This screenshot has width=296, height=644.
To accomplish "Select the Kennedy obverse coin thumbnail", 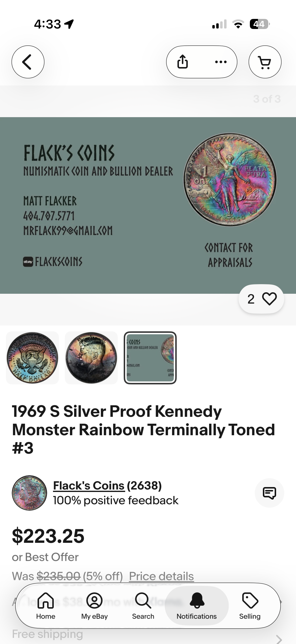I will [x=91, y=358].
